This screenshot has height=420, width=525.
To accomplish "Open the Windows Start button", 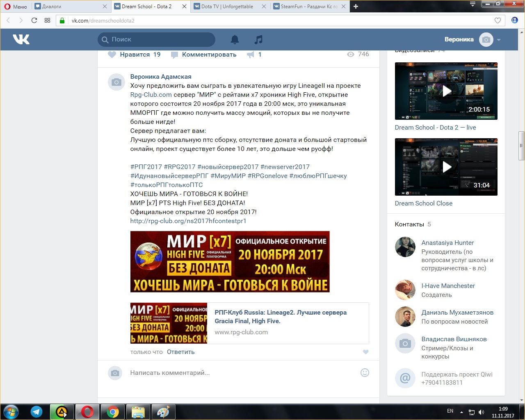I will [11, 412].
